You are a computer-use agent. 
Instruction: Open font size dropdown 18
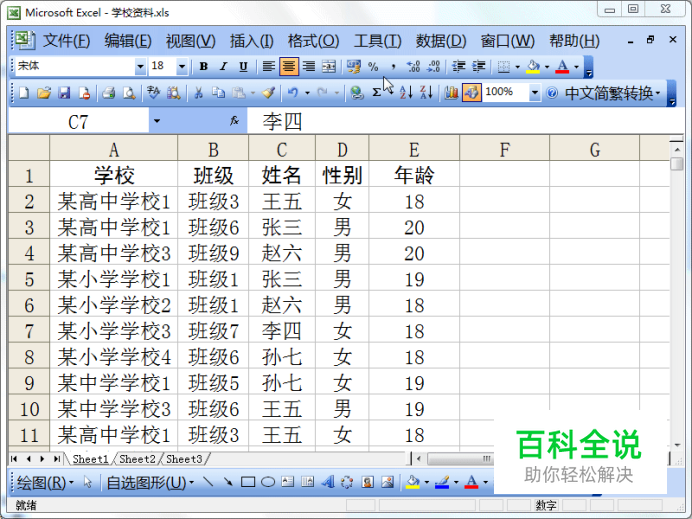tap(181, 67)
